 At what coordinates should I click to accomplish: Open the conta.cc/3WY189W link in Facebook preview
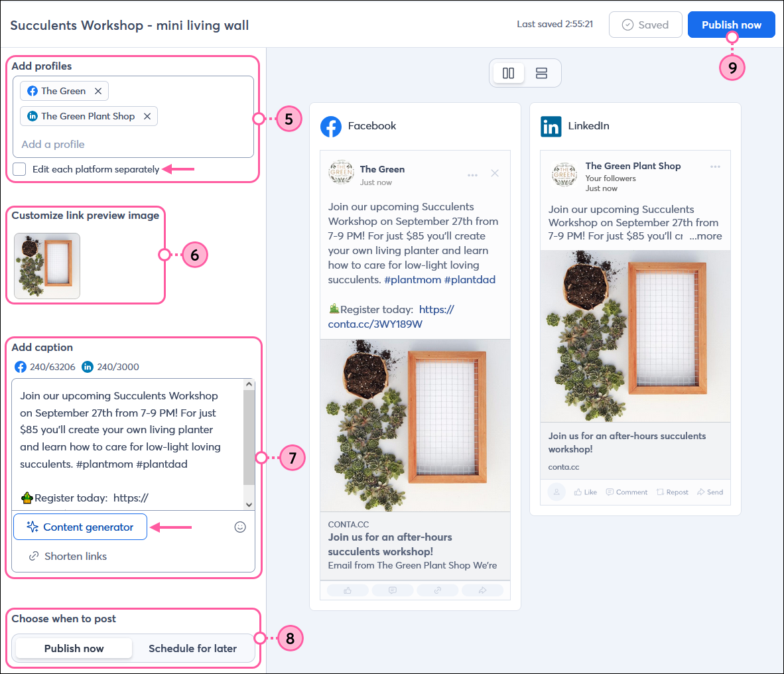pyautogui.click(x=375, y=324)
